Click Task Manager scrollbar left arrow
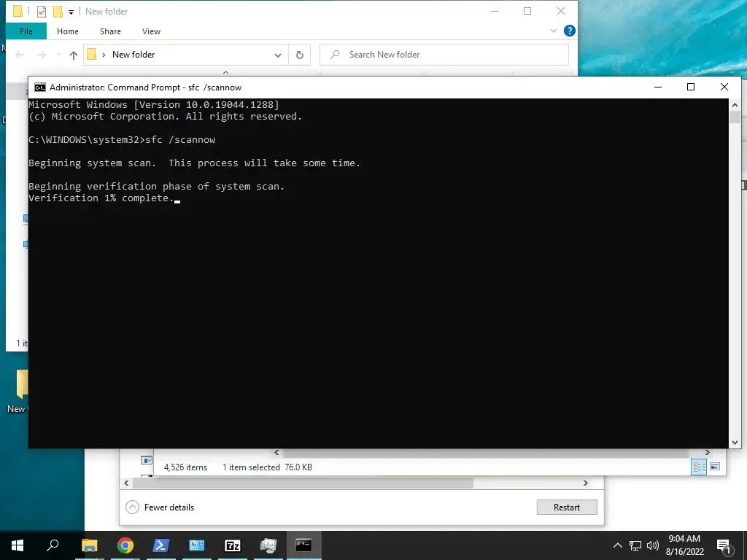The height and width of the screenshot is (560, 747). [126, 483]
